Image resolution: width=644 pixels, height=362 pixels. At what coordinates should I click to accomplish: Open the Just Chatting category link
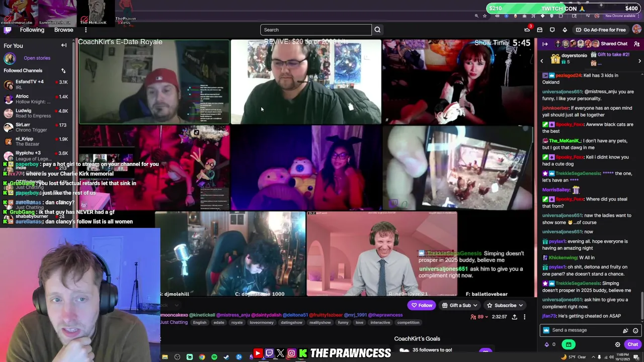coord(174,322)
